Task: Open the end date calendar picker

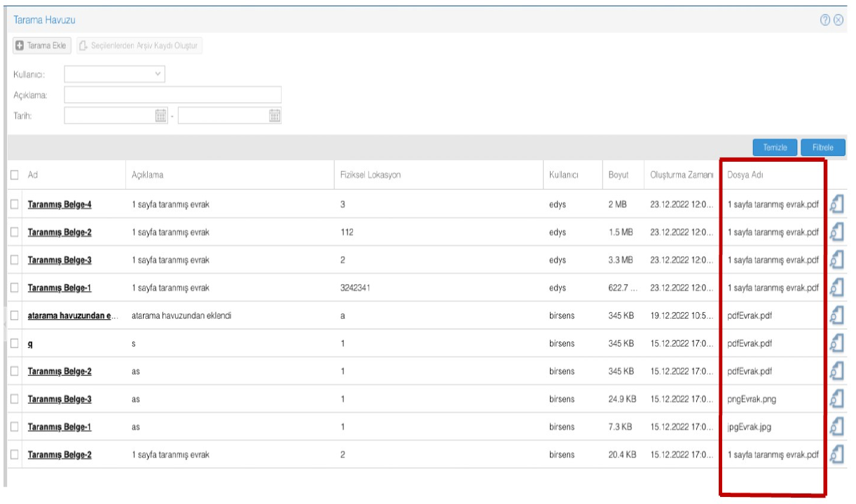Action: point(275,115)
